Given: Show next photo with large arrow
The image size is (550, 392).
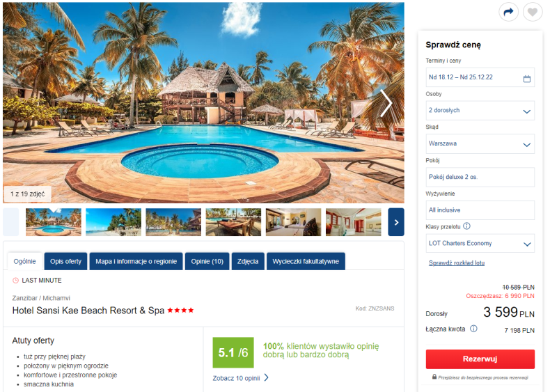Looking at the screenshot, I should pyautogui.click(x=386, y=103).
